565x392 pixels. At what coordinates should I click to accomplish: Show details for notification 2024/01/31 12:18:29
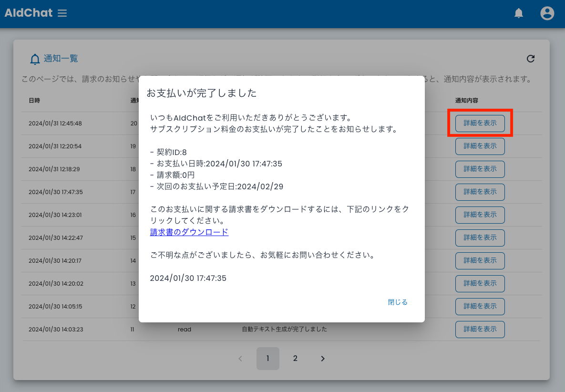pos(480,169)
